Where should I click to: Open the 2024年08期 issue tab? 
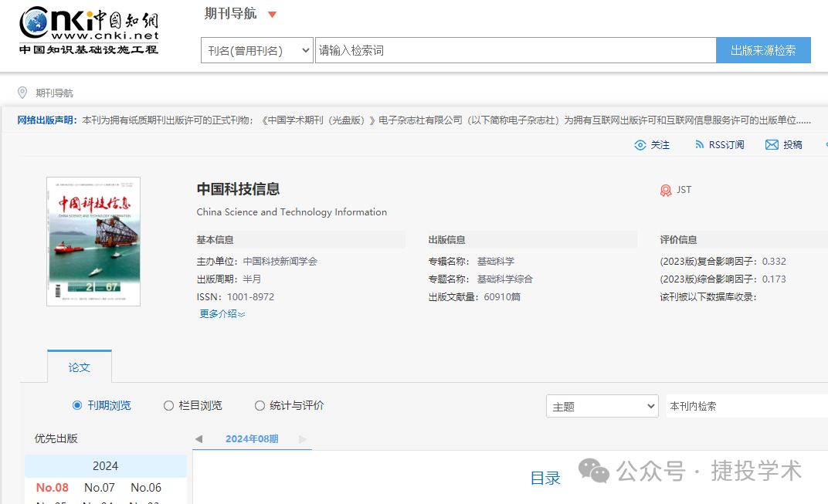(252, 439)
